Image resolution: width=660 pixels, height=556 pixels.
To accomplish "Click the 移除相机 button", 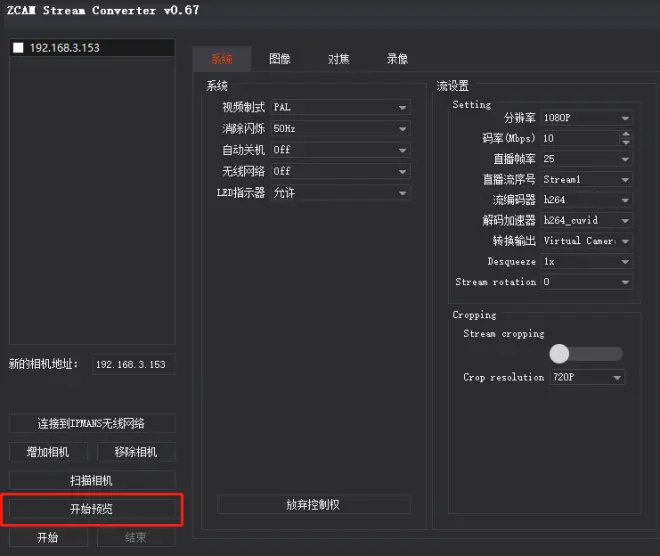I will click(x=136, y=452).
